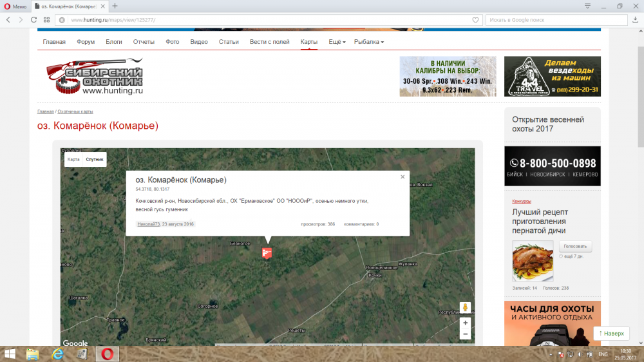
Task: Focus the hunting.ru address bar
Action: click(x=269, y=20)
